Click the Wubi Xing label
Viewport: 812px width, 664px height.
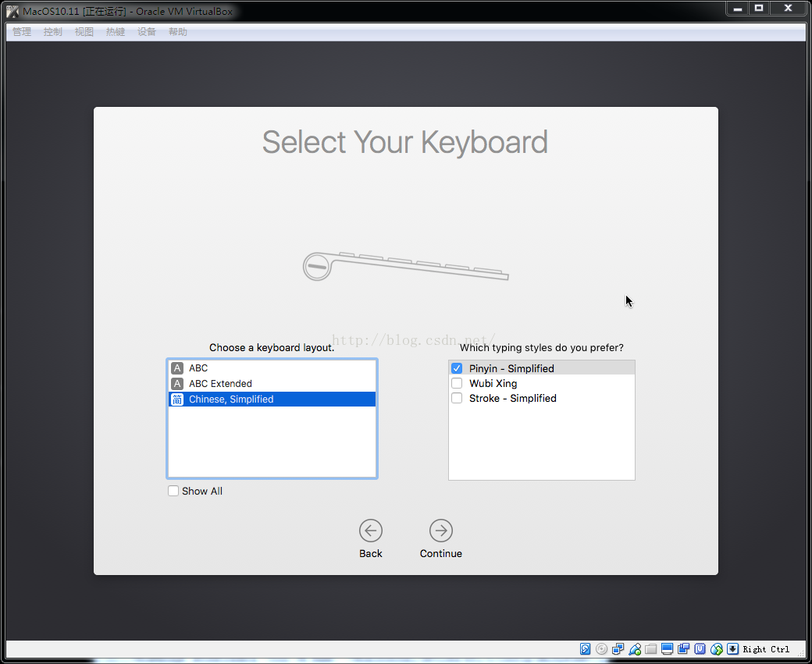[x=493, y=383]
